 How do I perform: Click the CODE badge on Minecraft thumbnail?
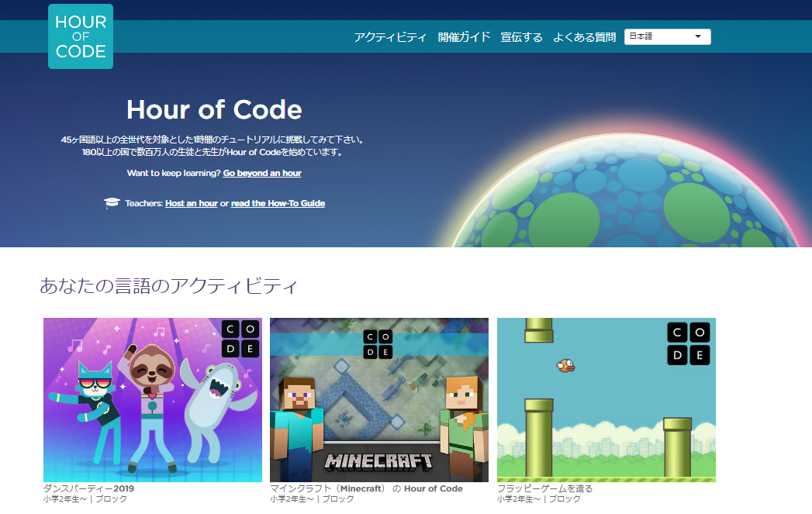[378, 344]
